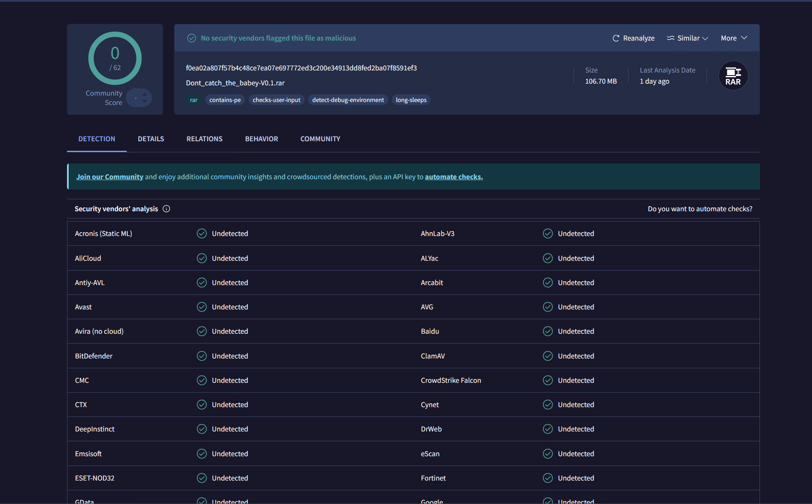Viewport: 812px width, 504px height.
Task: Open the automate checks link
Action: (454, 177)
